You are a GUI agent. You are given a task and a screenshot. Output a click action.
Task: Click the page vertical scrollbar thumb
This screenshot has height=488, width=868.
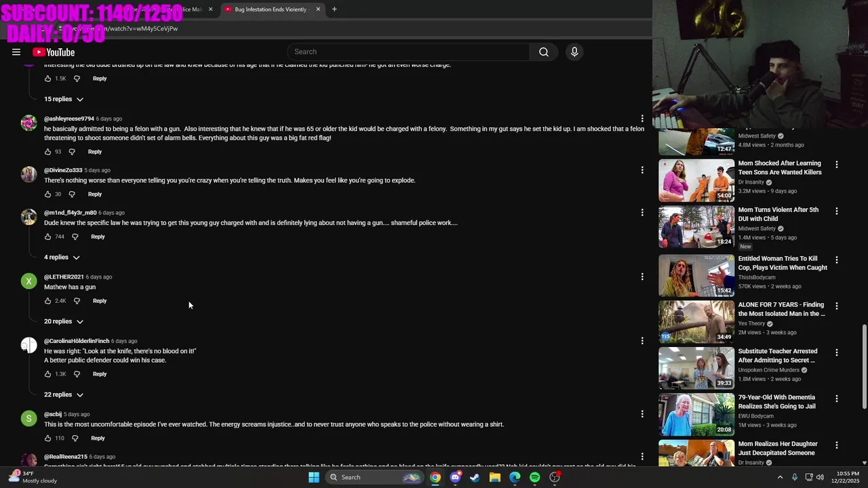coord(864,367)
